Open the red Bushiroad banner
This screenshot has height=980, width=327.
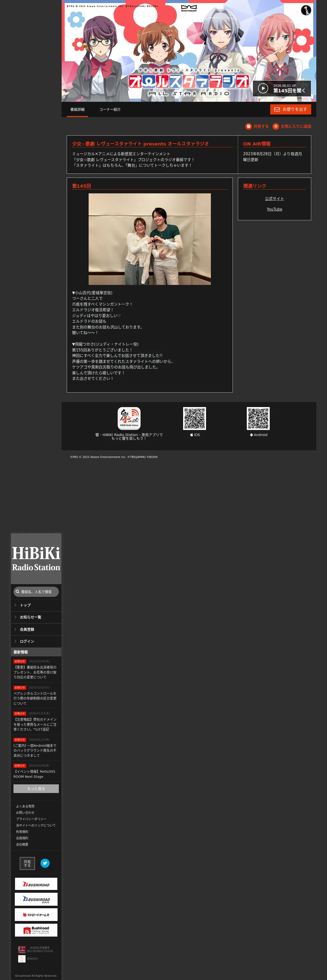36,884
